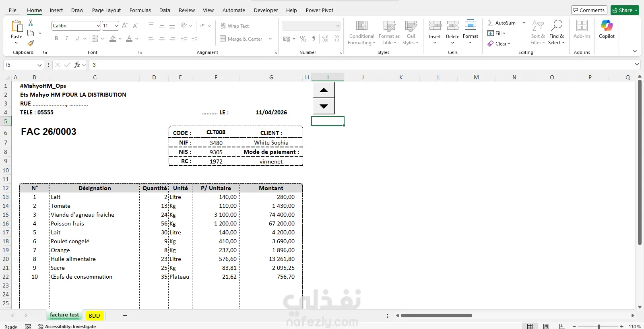Open the Merge & Center dropdown arrow
This screenshot has height=329, width=644.
(x=270, y=39)
